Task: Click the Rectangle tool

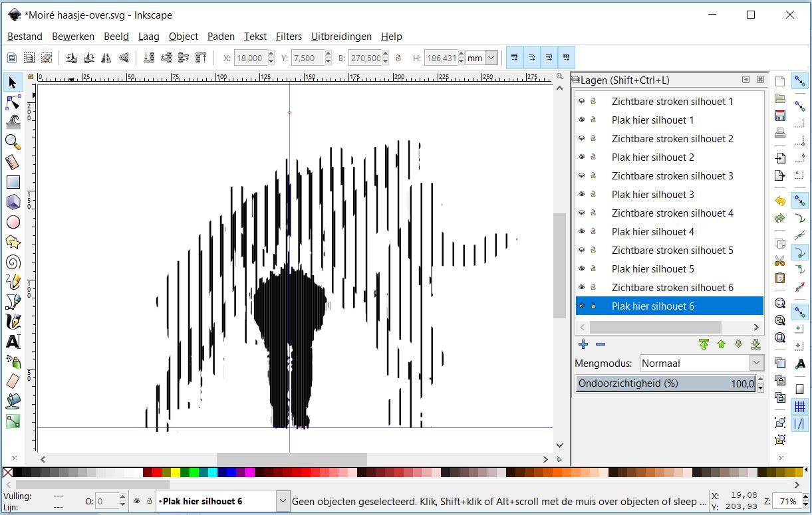Action: (13, 182)
